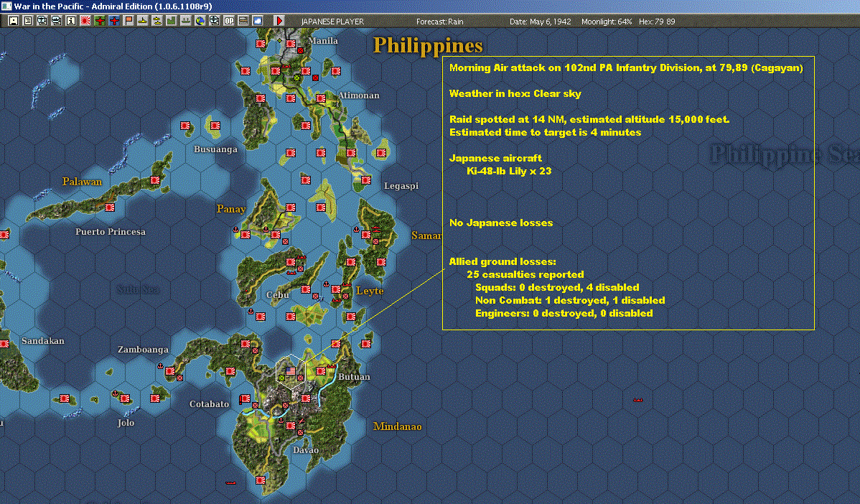860x504 pixels.
Task: Open the OP operations toolbar icon
Action: click(229, 21)
